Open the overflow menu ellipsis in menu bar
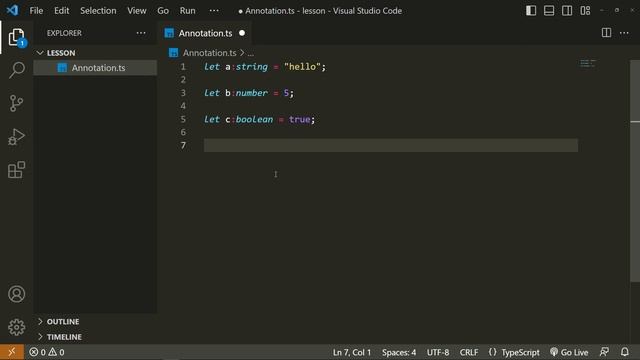The width and height of the screenshot is (640, 360). pyautogui.click(x=214, y=11)
